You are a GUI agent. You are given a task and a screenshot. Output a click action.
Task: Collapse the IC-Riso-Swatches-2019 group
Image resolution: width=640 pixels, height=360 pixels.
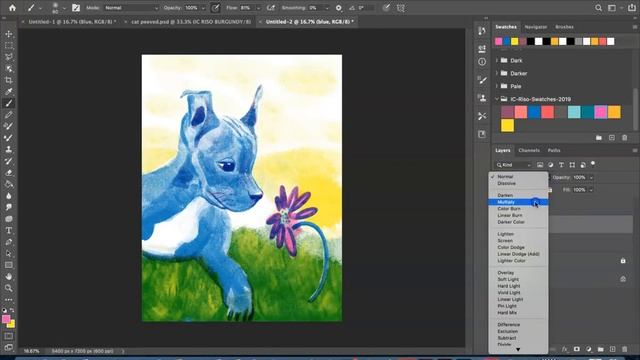pos(497,99)
